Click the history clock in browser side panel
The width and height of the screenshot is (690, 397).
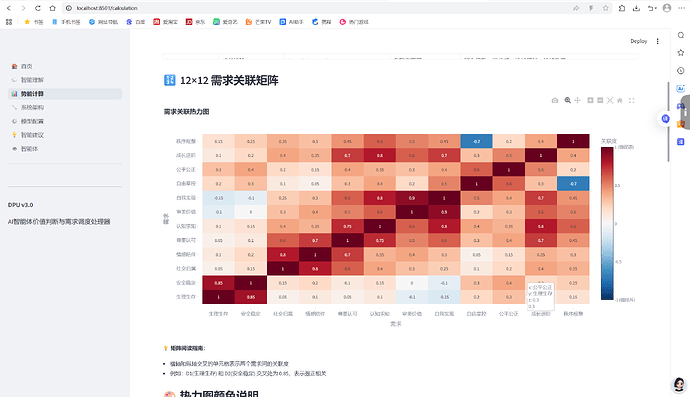tap(681, 70)
